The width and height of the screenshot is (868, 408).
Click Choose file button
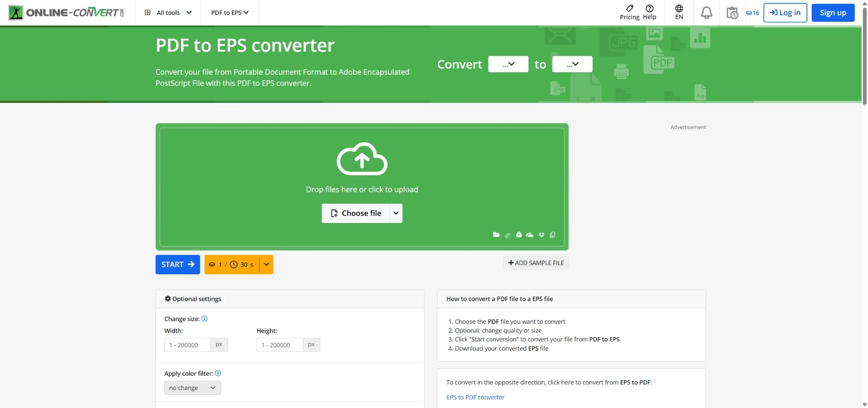pyautogui.click(x=356, y=213)
